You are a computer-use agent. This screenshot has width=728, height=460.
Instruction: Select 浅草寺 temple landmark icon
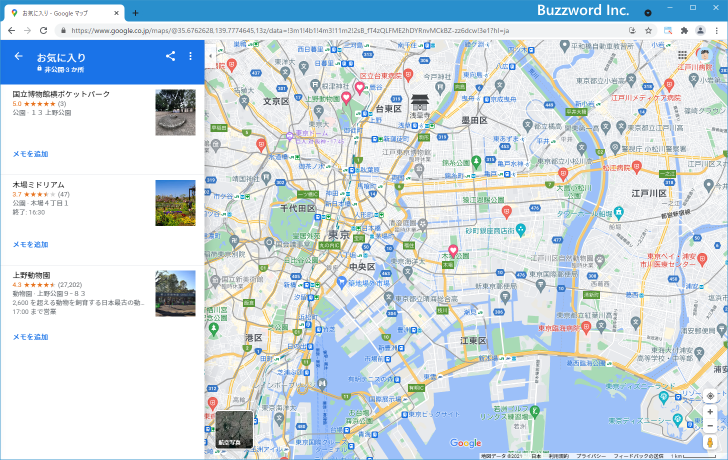(419, 102)
